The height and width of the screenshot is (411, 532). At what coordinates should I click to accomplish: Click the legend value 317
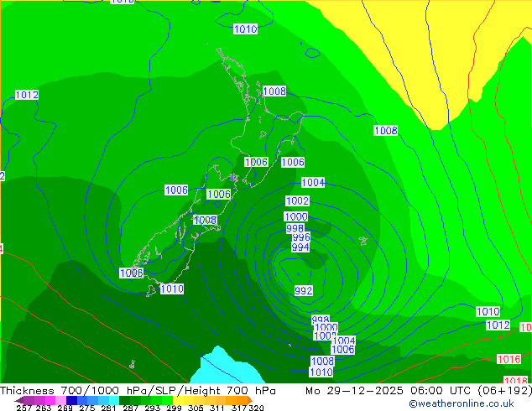tap(239, 408)
